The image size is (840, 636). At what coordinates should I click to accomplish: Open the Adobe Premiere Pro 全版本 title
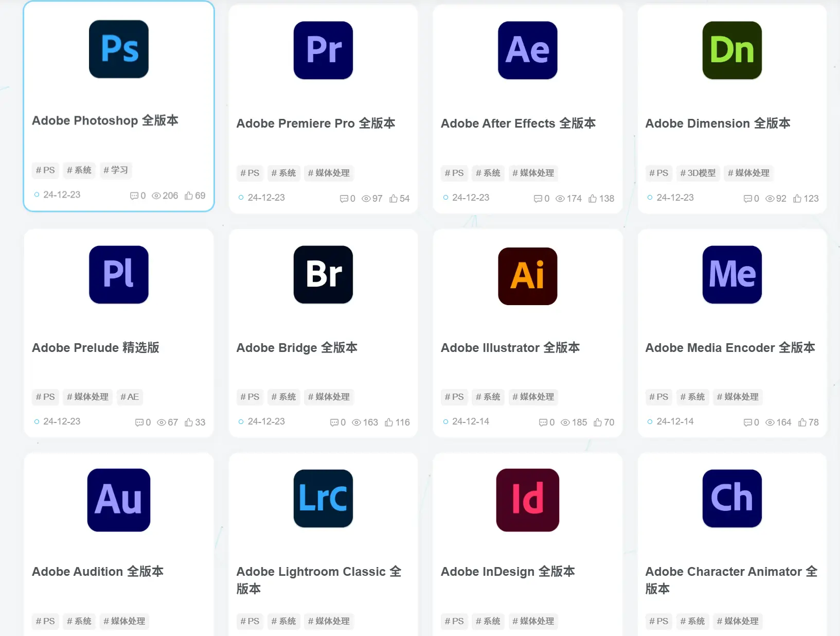click(x=316, y=123)
